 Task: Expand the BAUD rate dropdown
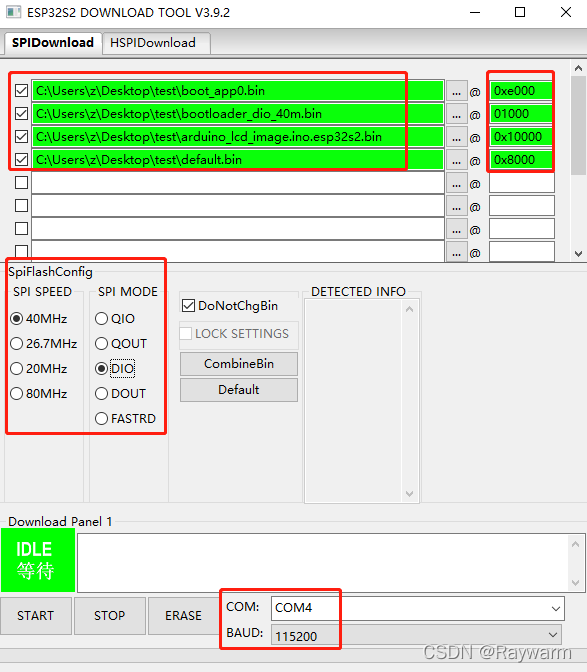pos(553,635)
